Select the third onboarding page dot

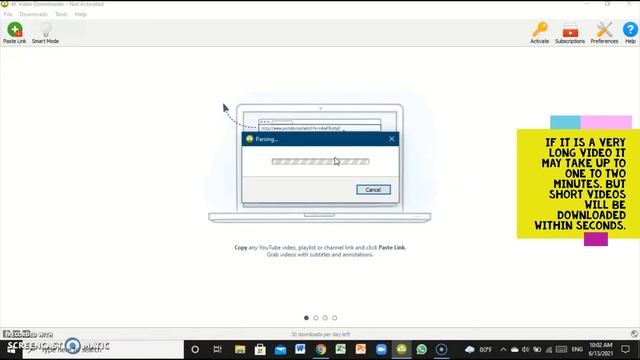(x=325, y=318)
